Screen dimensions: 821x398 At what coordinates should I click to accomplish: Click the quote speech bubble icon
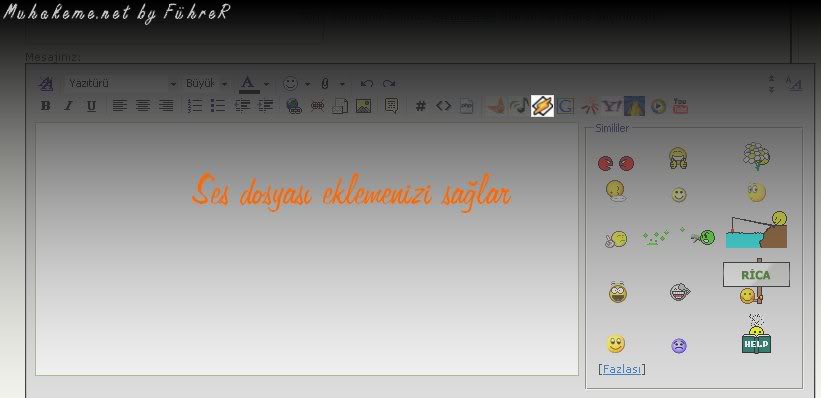pyautogui.click(x=391, y=106)
